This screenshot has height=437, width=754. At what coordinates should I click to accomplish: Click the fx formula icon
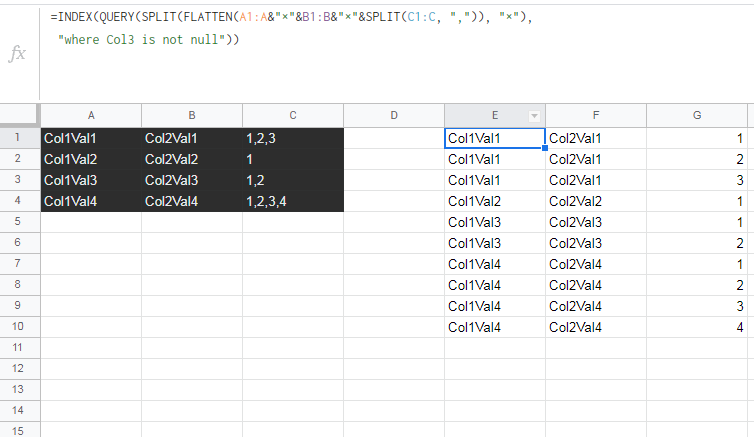tap(17, 53)
